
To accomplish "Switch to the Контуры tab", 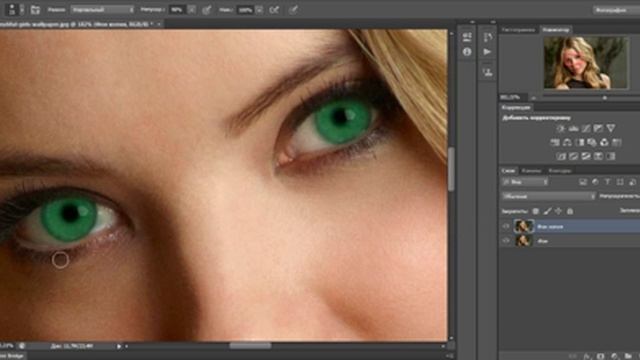I will point(560,171).
